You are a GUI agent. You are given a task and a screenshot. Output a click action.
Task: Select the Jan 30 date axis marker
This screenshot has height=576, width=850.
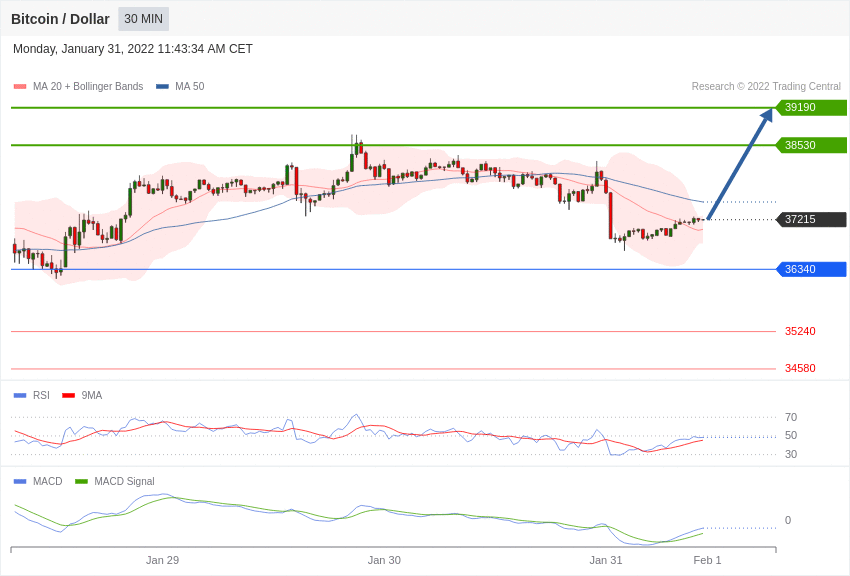(384, 560)
